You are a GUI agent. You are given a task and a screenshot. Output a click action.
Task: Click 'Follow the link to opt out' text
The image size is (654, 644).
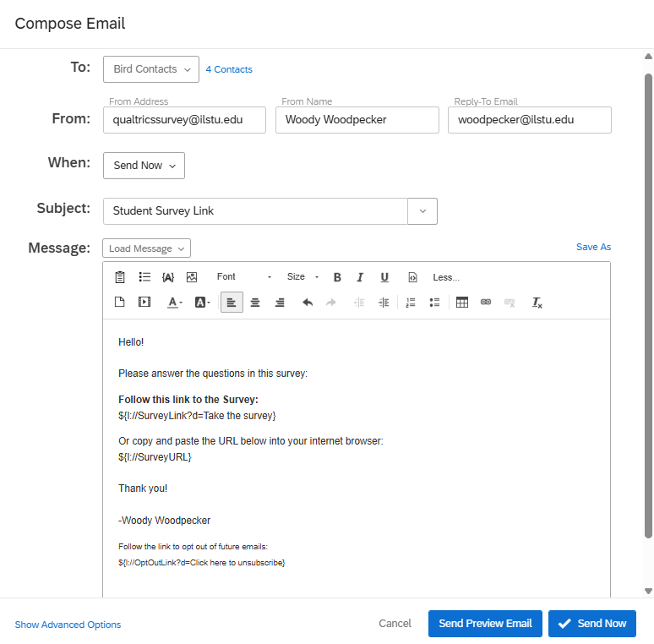(193, 547)
